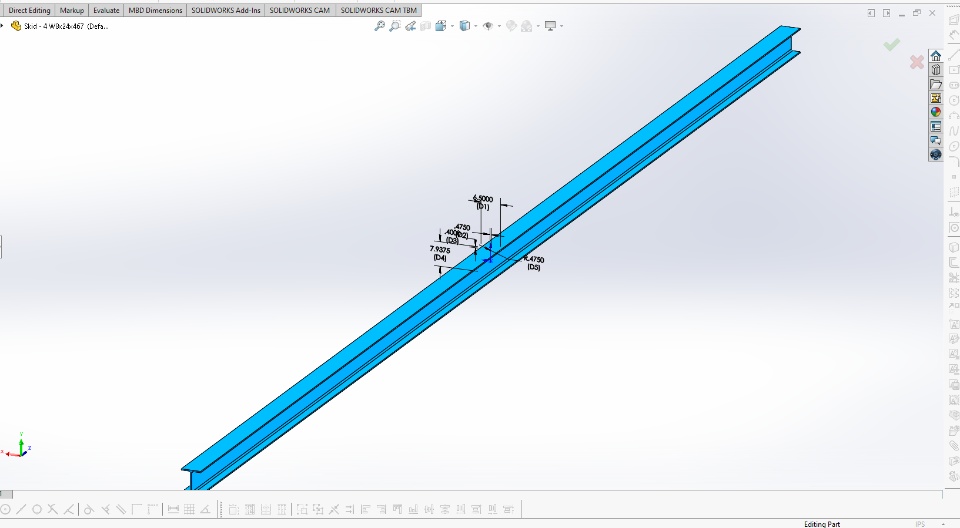Open Appearances, Scenes, and Decals tab
The width and height of the screenshot is (960, 528).
[x=936, y=112]
